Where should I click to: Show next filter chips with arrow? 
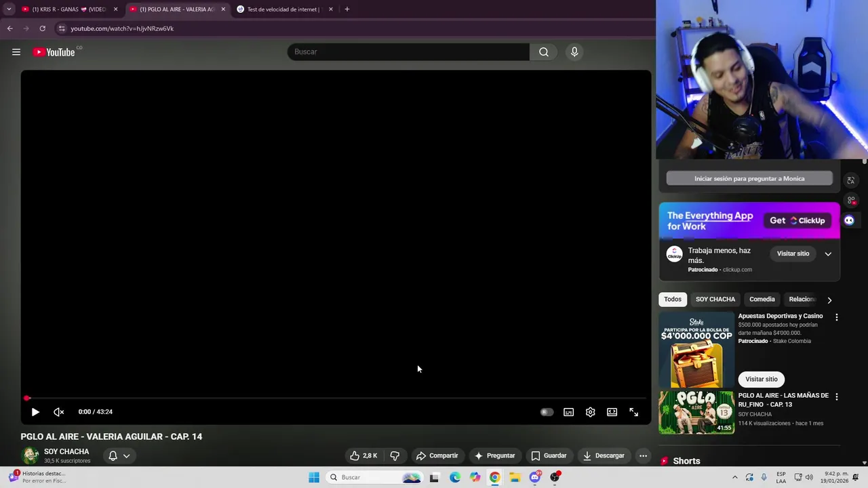click(829, 300)
